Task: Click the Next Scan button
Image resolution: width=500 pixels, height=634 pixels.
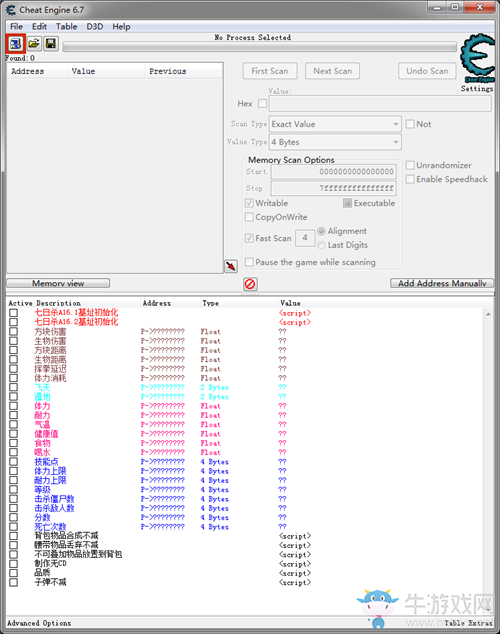Action: pyautogui.click(x=333, y=71)
